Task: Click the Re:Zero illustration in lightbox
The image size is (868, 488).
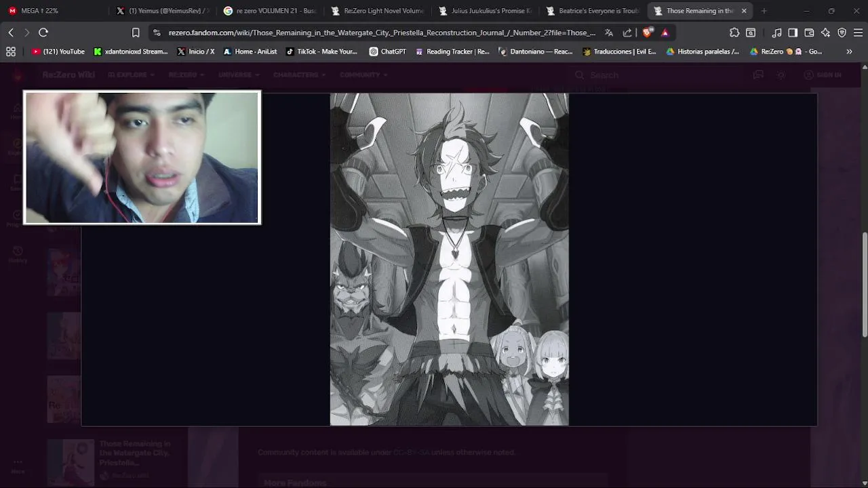Action: 449,259
